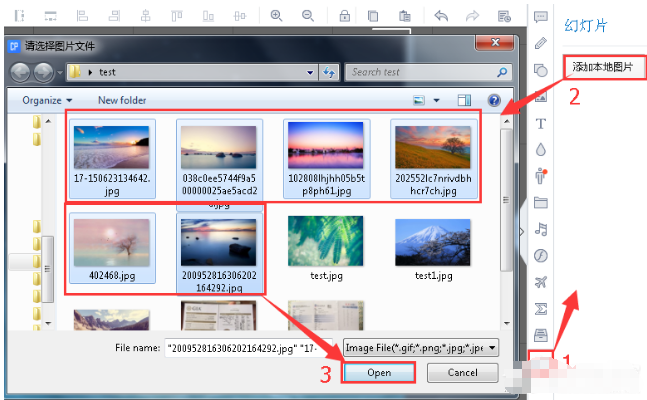Toggle the preview pane icon

point(464,100)
